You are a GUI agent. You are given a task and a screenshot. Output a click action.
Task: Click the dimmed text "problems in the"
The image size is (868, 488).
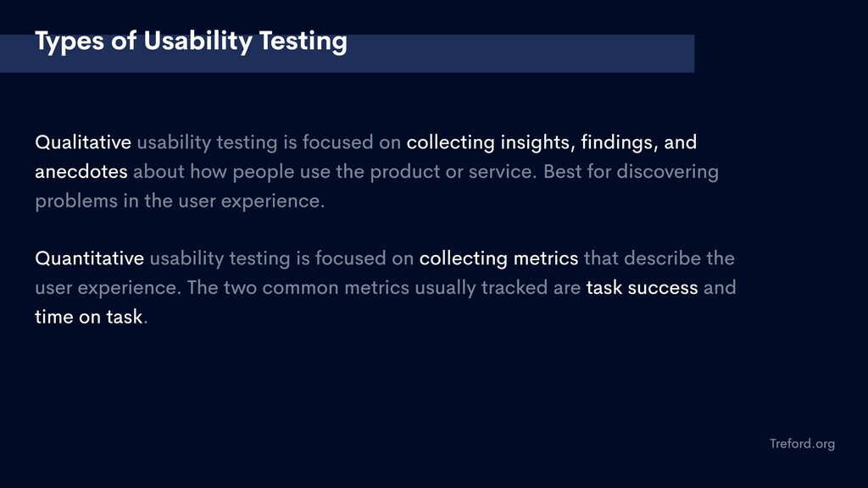104,202
